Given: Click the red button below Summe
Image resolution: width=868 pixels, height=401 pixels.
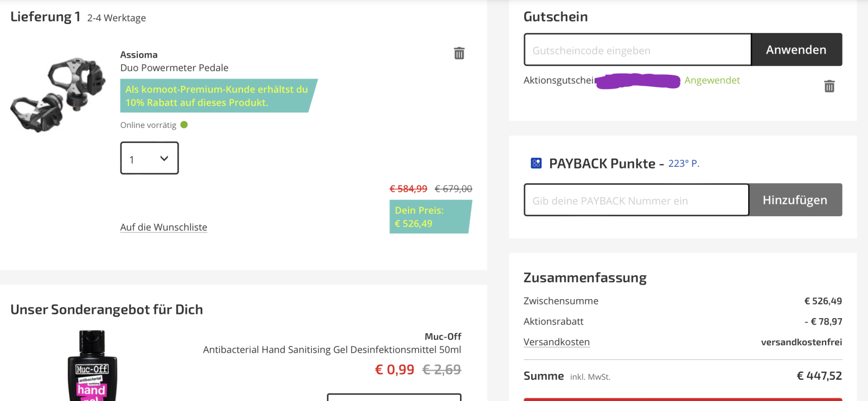Looking at the screenshot, I should point(682,399).
